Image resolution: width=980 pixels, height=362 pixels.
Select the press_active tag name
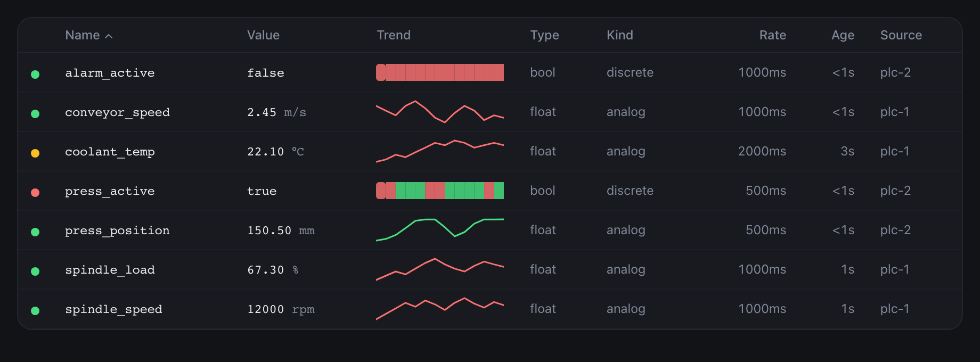pos(110,191)
